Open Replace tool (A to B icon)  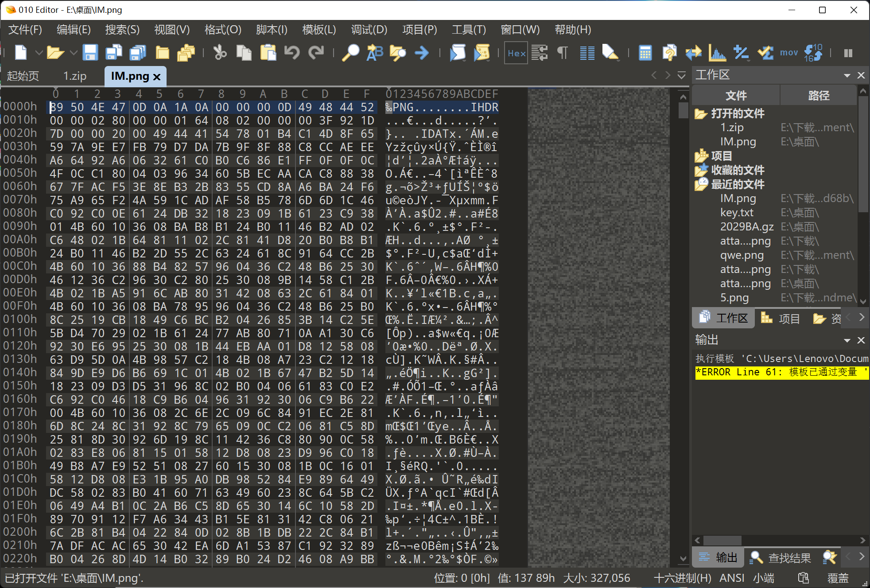pos(375,53)
